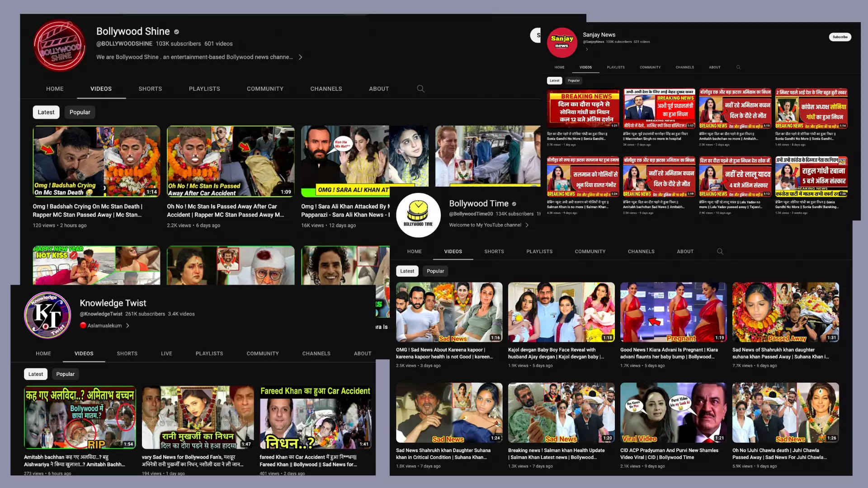Image resolution: width=868 pixels, height=488 pixels.
Task: Open Bollywood Time PLAYLISTS tab
Action: [x=539, y=252]
